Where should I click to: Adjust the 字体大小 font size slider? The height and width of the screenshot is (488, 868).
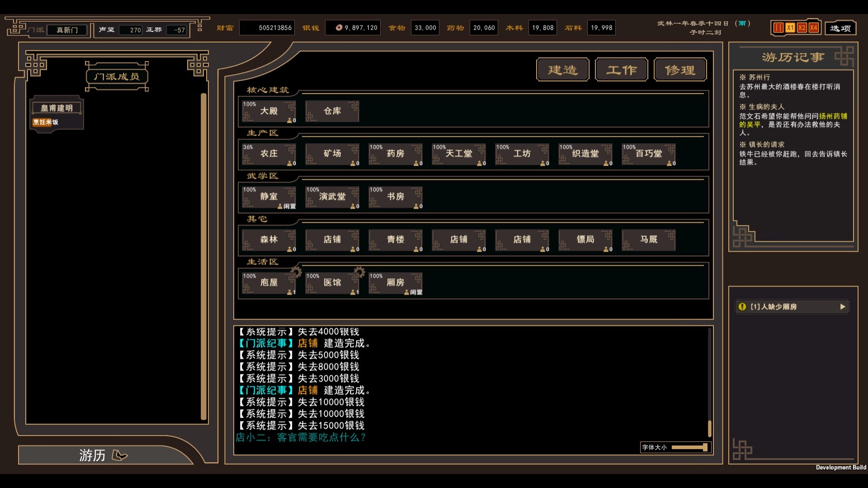(x=704, y=447)
